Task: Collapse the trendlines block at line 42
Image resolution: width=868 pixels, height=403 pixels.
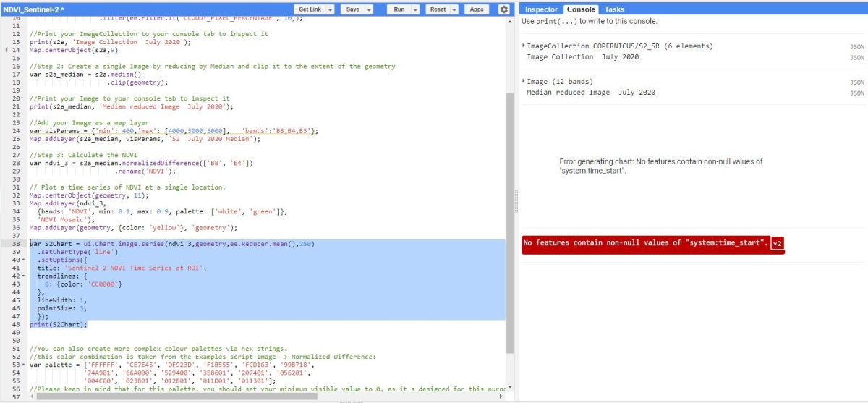Action: coord(24,276)
